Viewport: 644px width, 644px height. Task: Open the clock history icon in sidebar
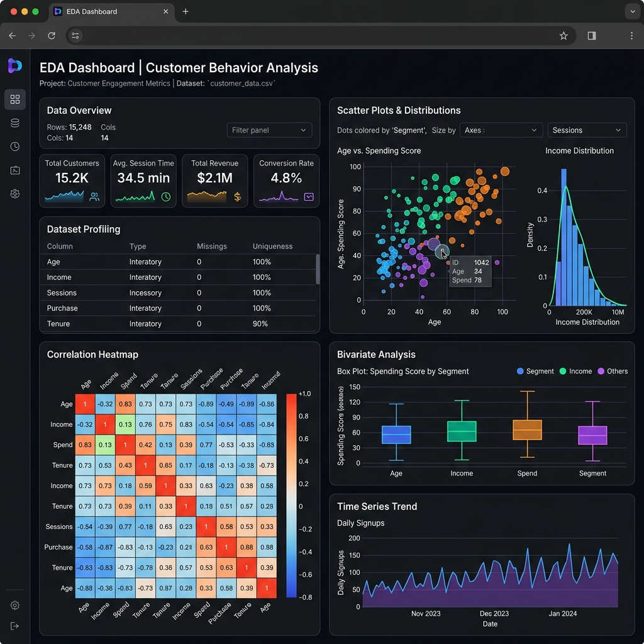click(x=15, y=147)
